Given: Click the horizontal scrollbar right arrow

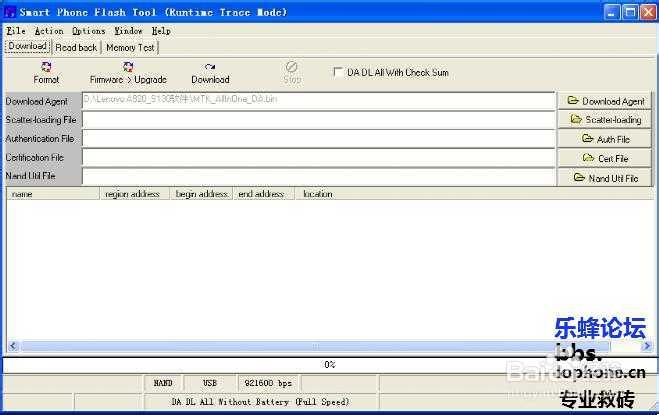Looking at the screenshot, I should [x=646, y=346].
